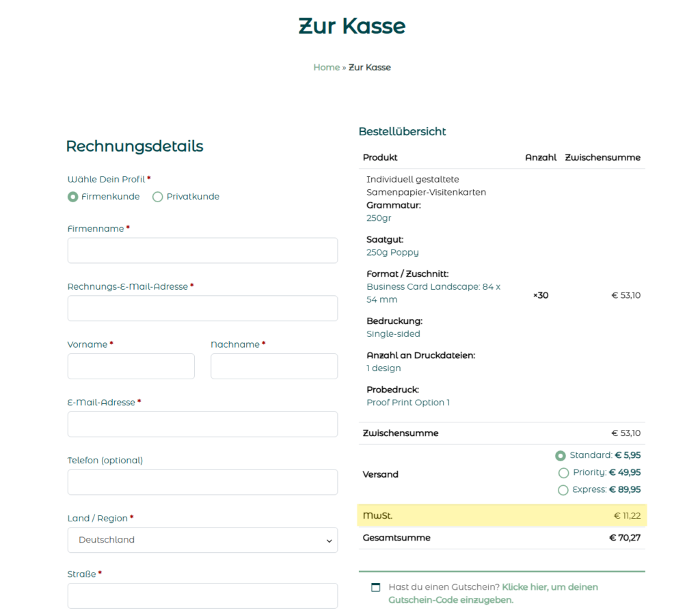Select the Firmenkunde profile option
Image resolution: width=700 pixels, height=613 pixels.
pos(73,197)
